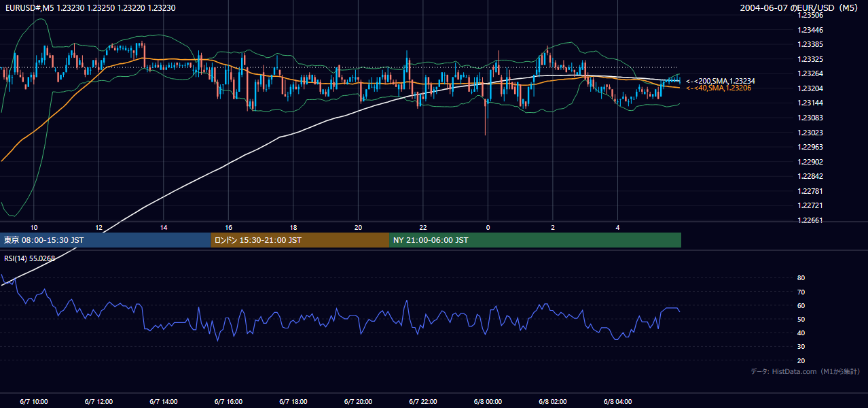
Task: Click the RSI scale value 30
Action: click(801, 347)
